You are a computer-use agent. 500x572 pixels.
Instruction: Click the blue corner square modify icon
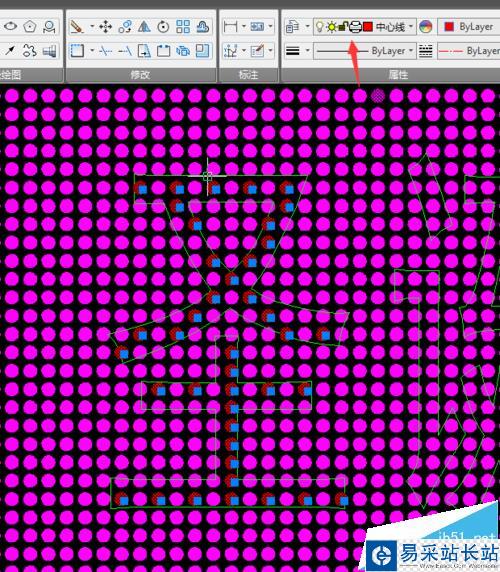(202, 51)
